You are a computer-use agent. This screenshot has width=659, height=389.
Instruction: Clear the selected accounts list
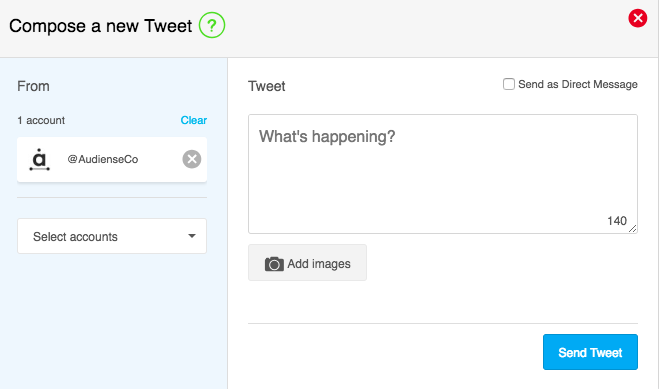coord(194,120)
